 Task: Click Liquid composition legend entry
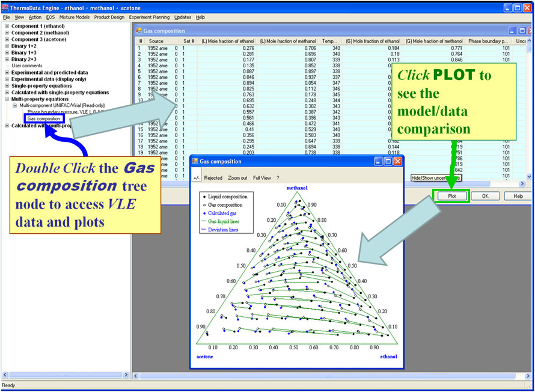227,197
